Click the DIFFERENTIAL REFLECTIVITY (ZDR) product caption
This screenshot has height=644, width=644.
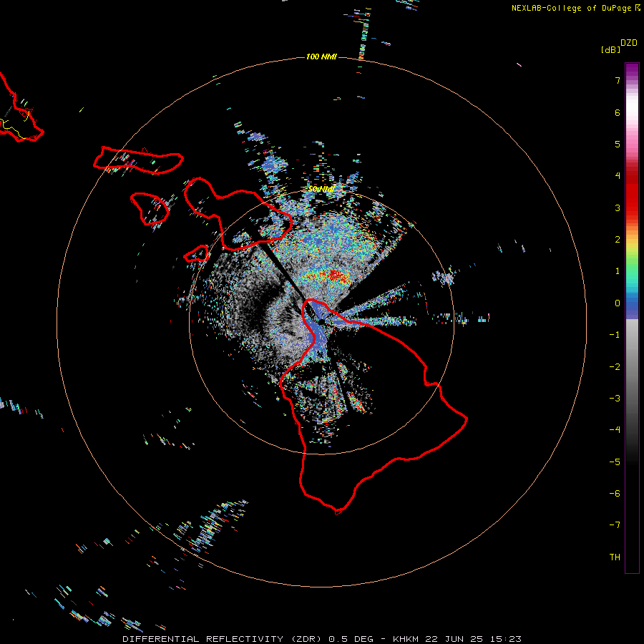[223, 639]
